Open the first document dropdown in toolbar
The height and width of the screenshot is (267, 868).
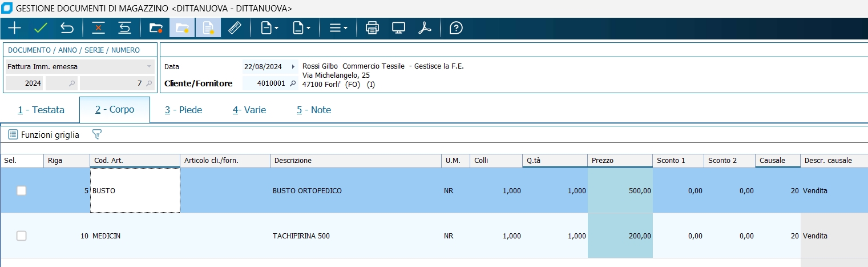coord(269,28)
